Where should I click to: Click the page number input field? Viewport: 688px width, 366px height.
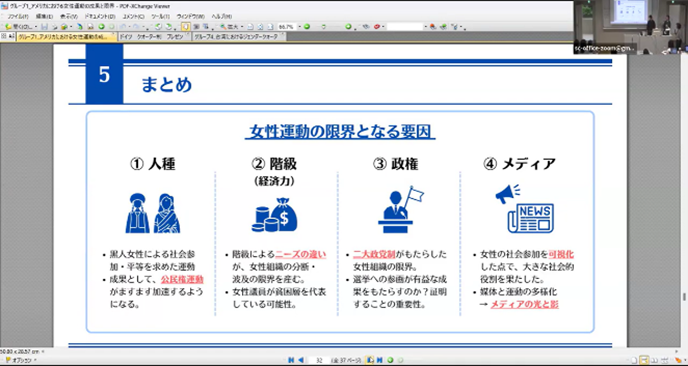319,360
